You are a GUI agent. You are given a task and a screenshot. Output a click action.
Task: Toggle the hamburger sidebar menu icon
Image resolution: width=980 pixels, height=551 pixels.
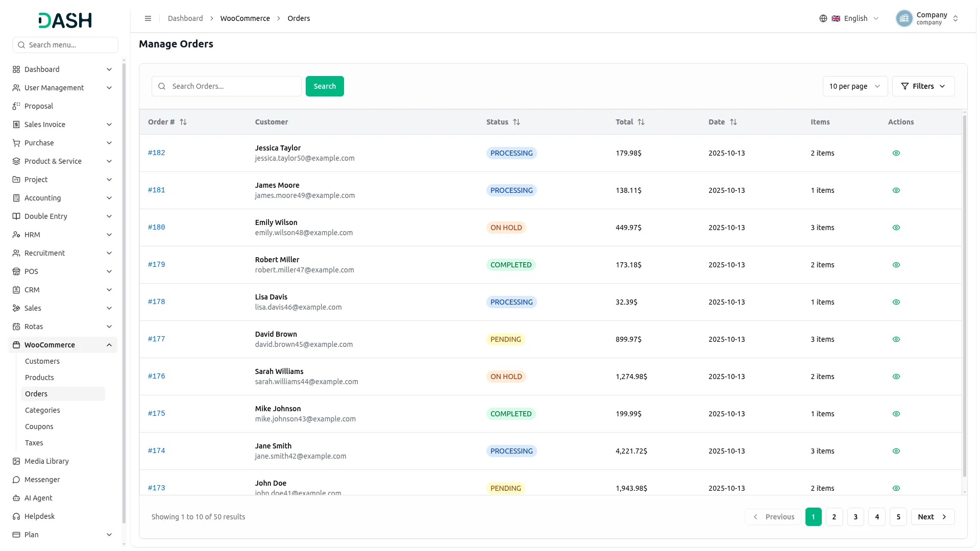(x=148, y=18)
